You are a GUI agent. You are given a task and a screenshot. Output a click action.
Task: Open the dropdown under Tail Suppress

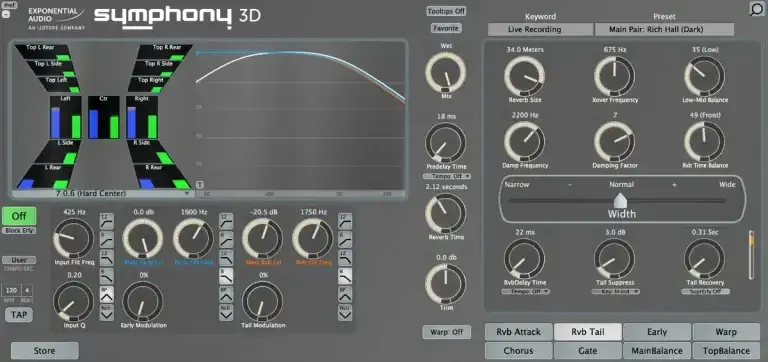[615, 291]
